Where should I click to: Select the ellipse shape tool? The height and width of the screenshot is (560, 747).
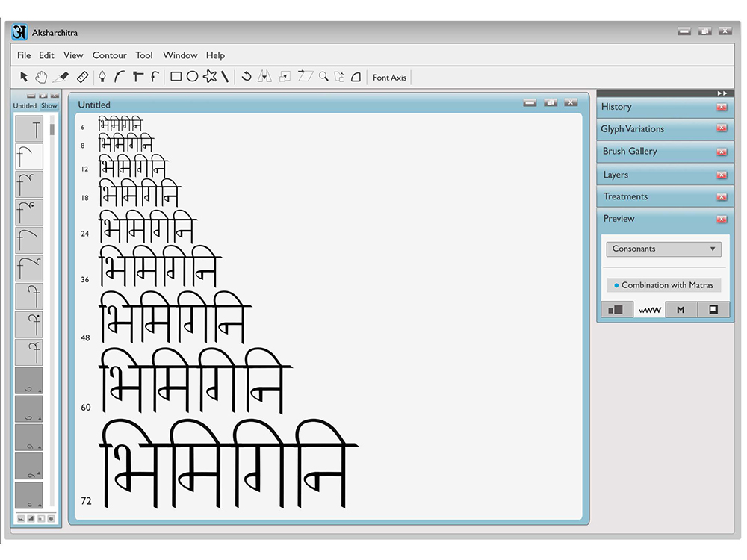pos(193,77)
